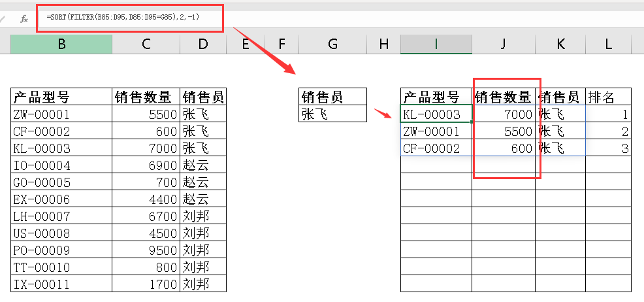Click the 排名 header cell
This screenshot has width=644, height=302.
(609, 97)
